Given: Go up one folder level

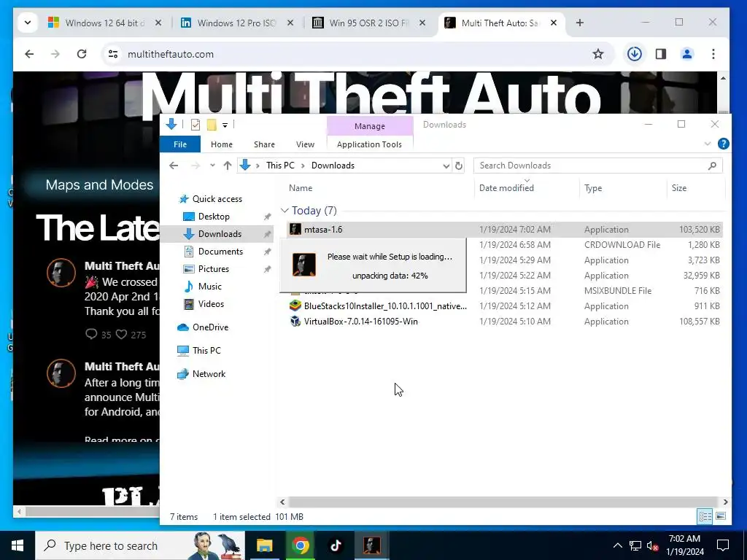Looking at the screenshot, I should (228, 166).
